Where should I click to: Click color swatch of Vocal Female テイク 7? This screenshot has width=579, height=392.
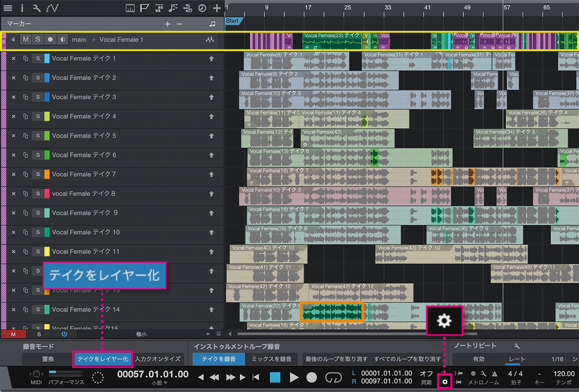47,174
